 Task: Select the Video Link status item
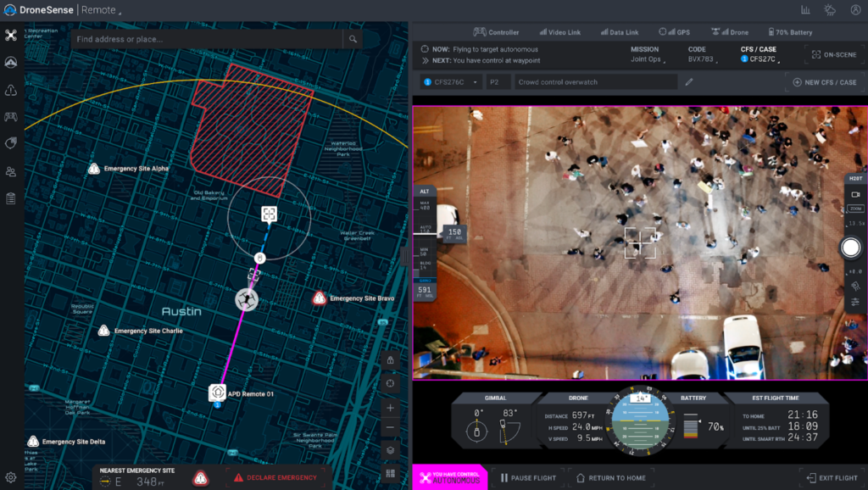pyautogui.click(x=560, y=32)
